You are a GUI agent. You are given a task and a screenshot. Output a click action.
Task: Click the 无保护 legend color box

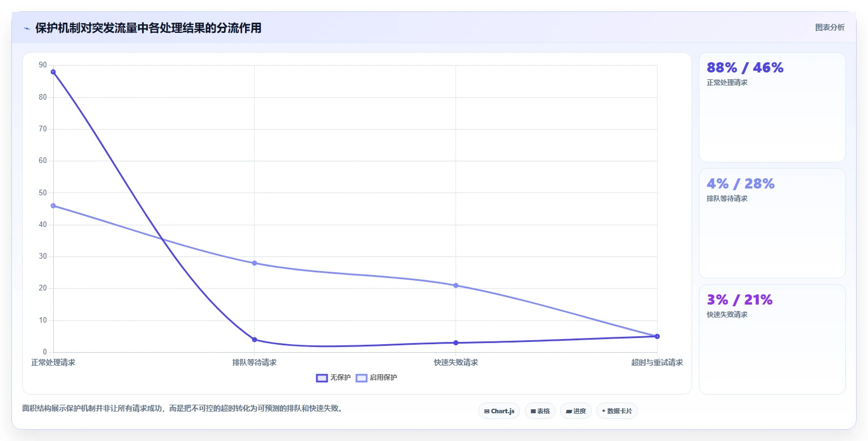point(321,378)
